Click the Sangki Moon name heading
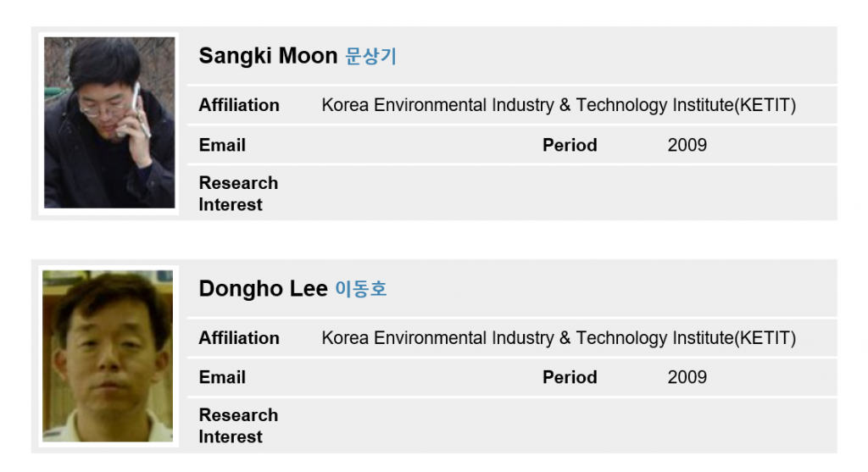The width and height of the screenshot is (868, 472). (x=268, y=56)
